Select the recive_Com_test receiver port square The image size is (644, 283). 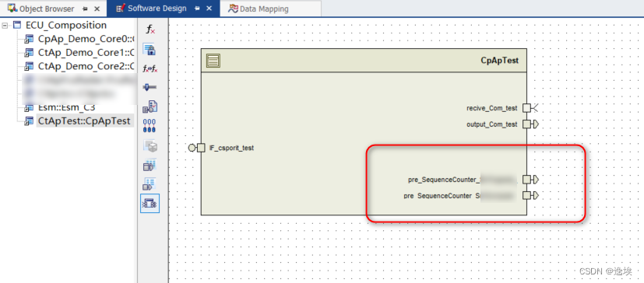point(526,108)
